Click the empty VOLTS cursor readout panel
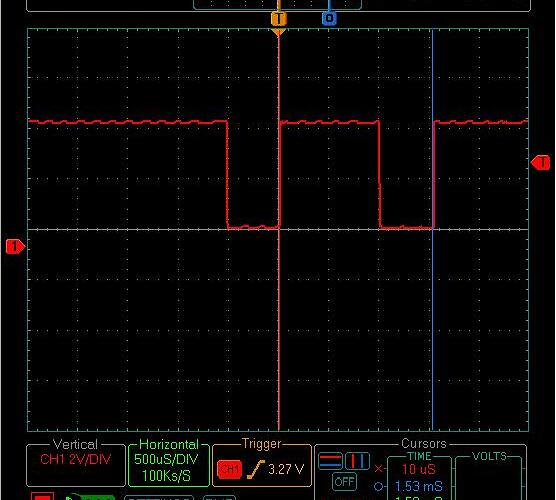Image resolution: width=556 pixels, height=500 pixels. (x=489, y=478)
